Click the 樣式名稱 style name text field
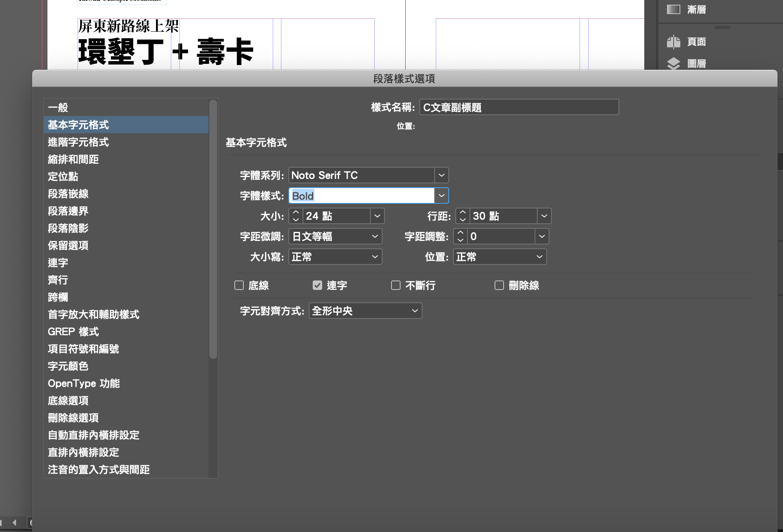This screenshot has width=783, height=532. tap(518, 107)
